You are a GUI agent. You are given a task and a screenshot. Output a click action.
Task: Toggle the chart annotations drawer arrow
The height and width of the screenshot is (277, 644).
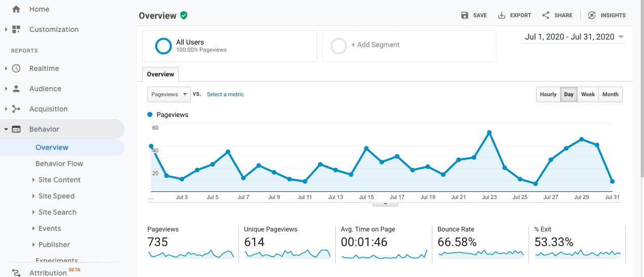pyautogui.click(x=385, y=204)
